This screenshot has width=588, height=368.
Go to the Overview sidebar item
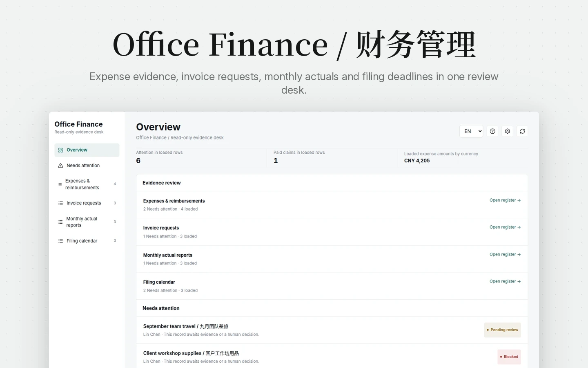(x=87, y=150)
